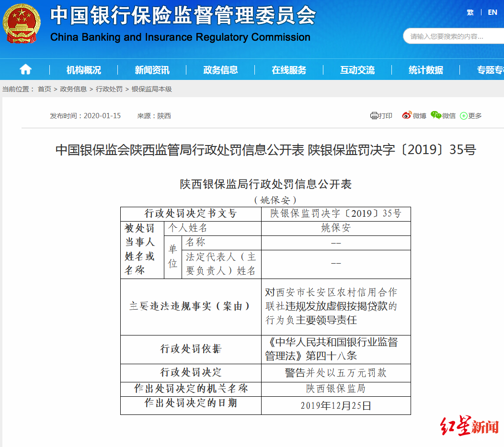Share via the Weibo icon
The height and width of the screenshot is (447, 504).
pyautogui.click(x=407, y=115)
